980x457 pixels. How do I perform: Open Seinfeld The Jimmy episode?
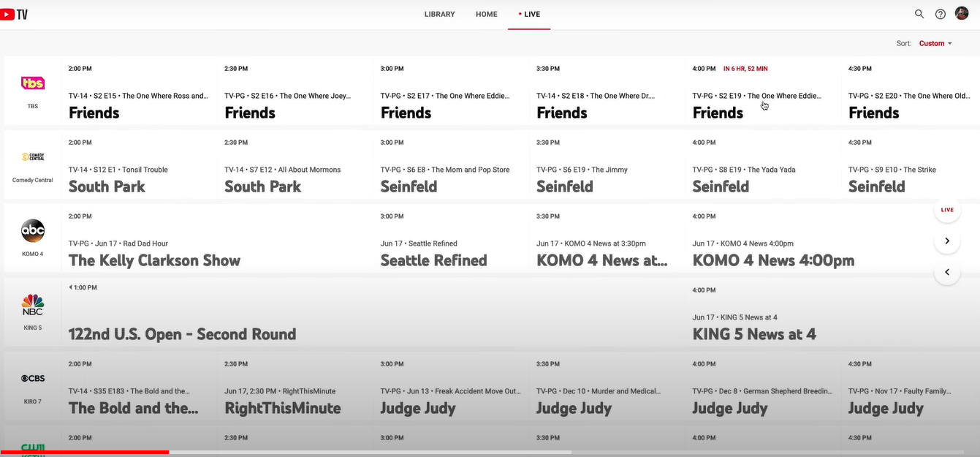[x=608, y=165]
